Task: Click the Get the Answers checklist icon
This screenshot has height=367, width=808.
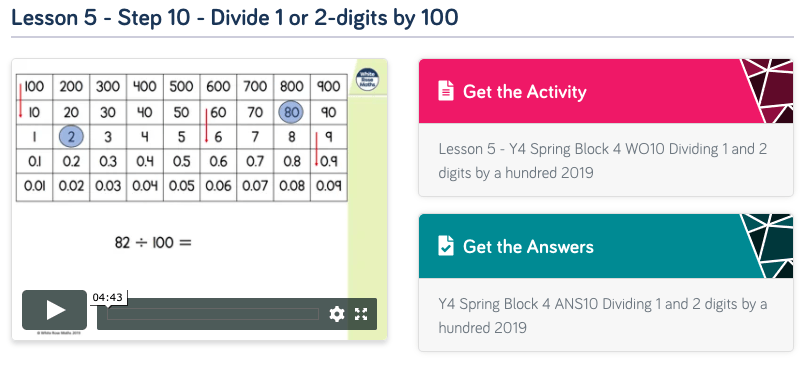Action: click(446, 246)
